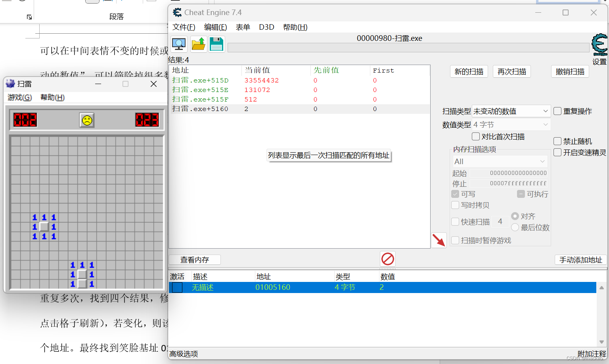Click the sad face button in Minesweeper
Screen dimensions: 609x364
[87, 120]
